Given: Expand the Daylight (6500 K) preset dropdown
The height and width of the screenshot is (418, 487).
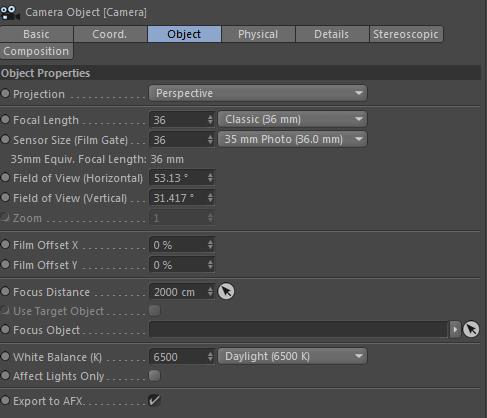Looking at the screenshot, I should tap(292, 356).
